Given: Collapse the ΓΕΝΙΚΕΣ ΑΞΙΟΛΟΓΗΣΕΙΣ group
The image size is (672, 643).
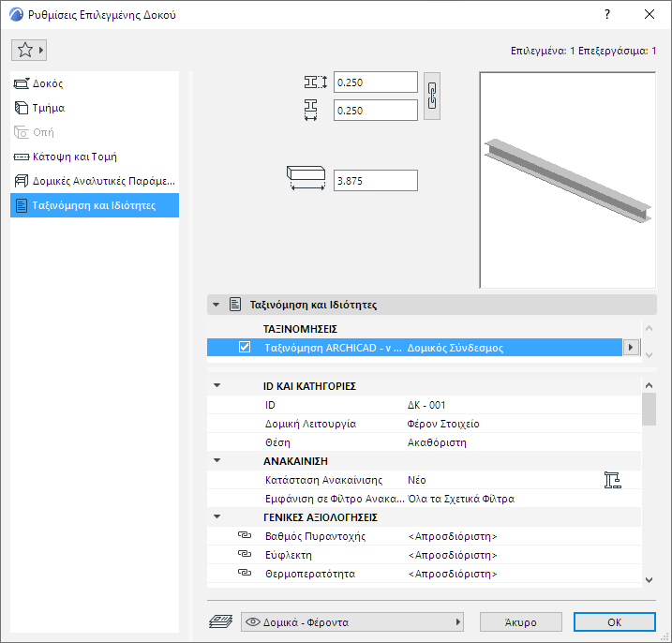Looking at the screenshot, I should [217, 516].
